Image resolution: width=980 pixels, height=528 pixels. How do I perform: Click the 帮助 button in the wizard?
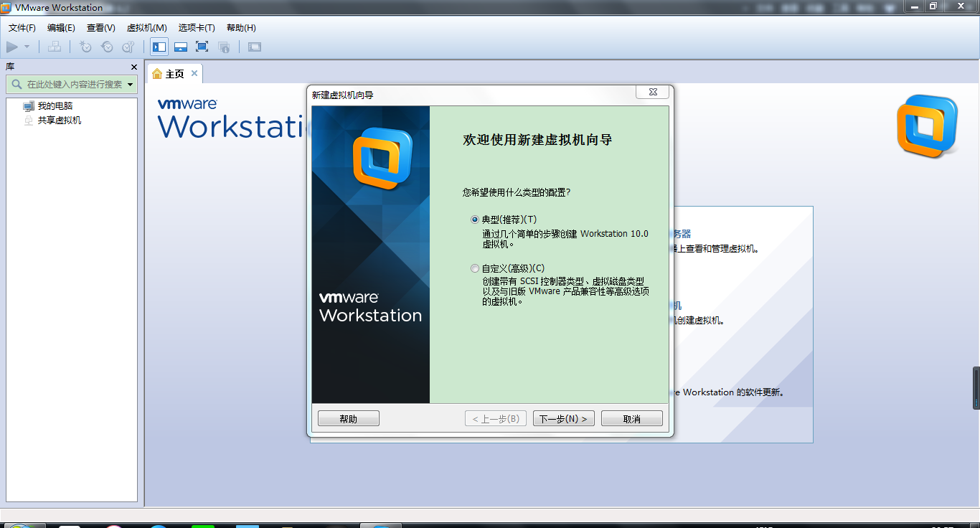coord(348,418)
